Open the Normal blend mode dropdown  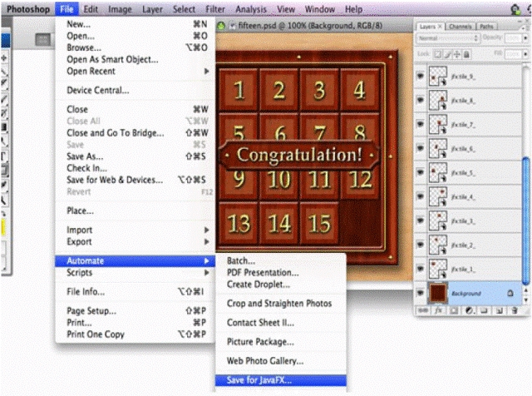coord(448,38)
